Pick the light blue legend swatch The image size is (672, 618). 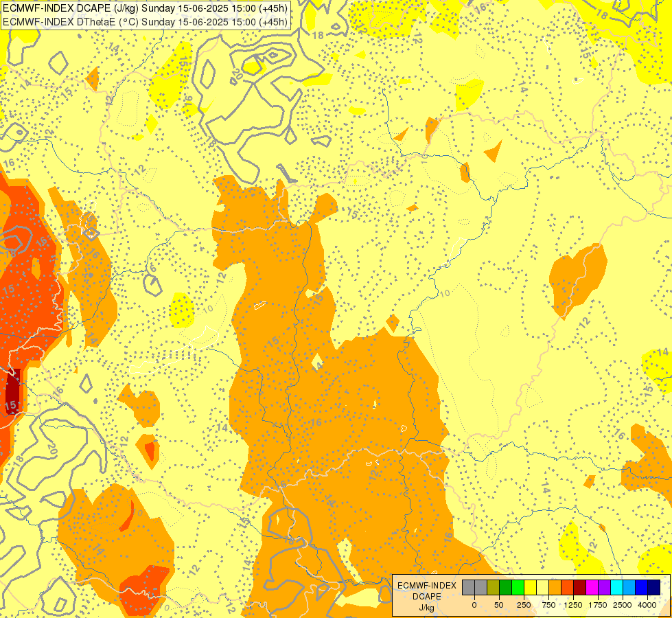tap(629, 587)
